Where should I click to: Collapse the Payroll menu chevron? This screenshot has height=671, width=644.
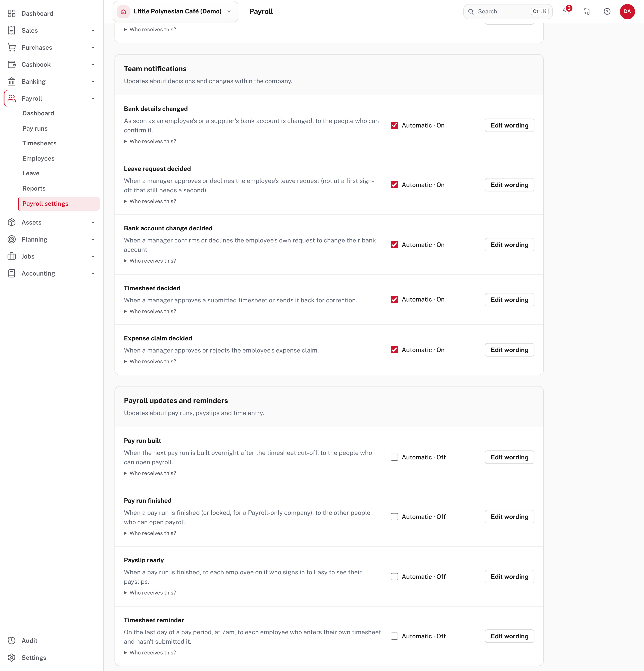(x=93, y=99)
